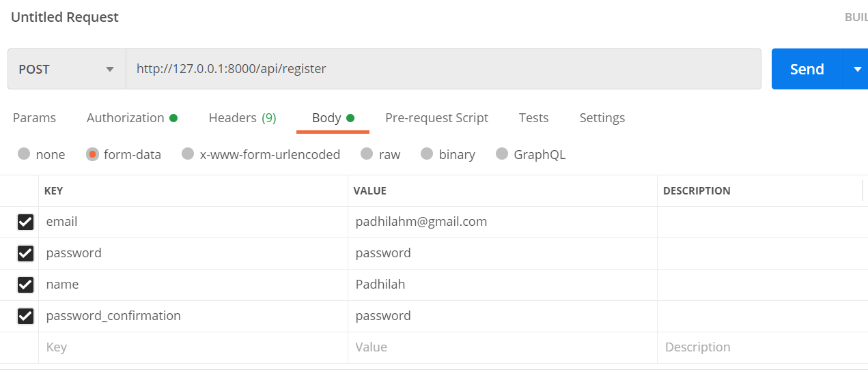Toggle the name row checkbox
868x376 pixels.
(x=25, y=285)
